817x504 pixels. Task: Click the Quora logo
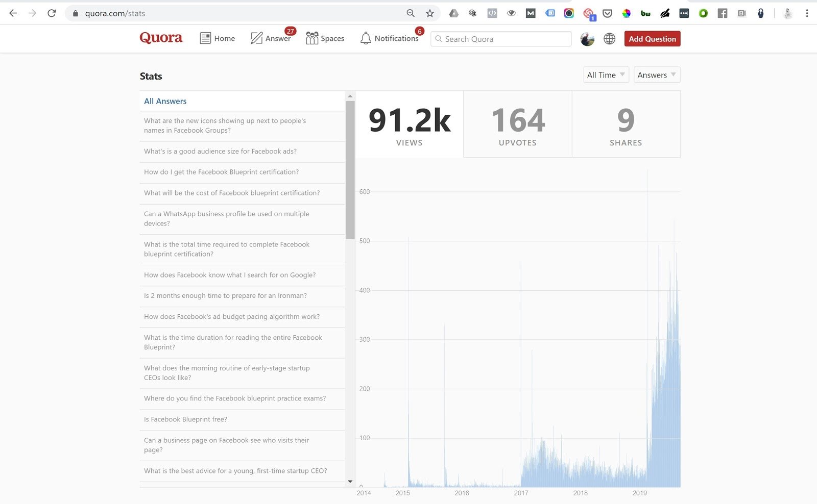click(161, 38)
